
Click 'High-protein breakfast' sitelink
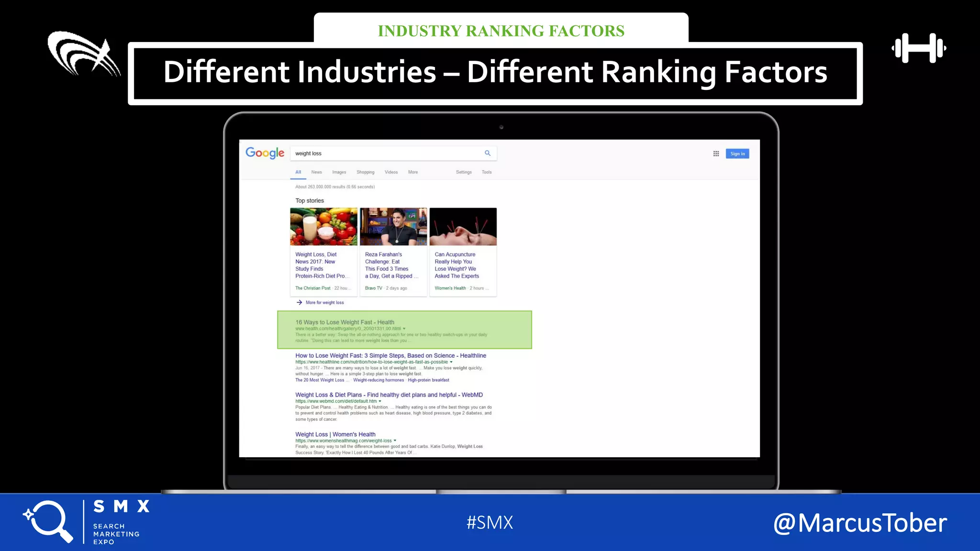pyautogui.click(x=429, y=380)
